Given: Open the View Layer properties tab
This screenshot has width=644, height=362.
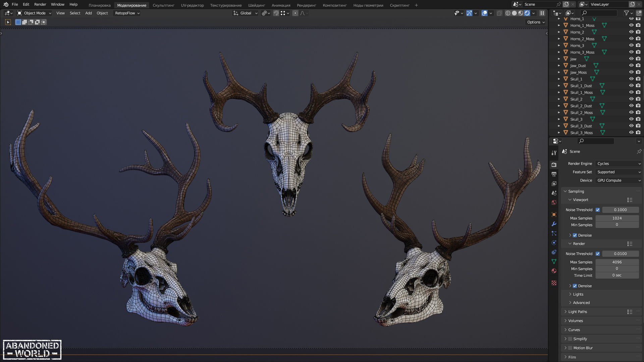Looking at the screenshot, I should pyautogui.click(x=554, y=183).
